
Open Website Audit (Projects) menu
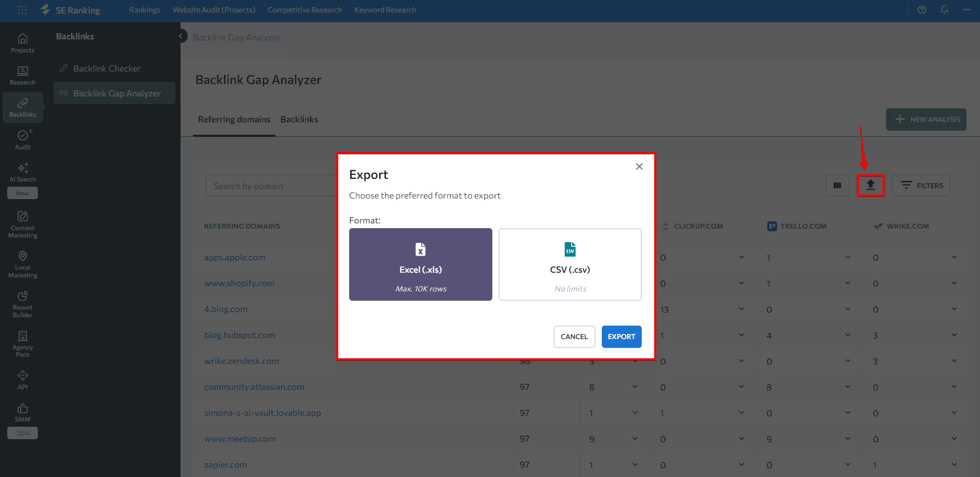(x=214, y=10)
